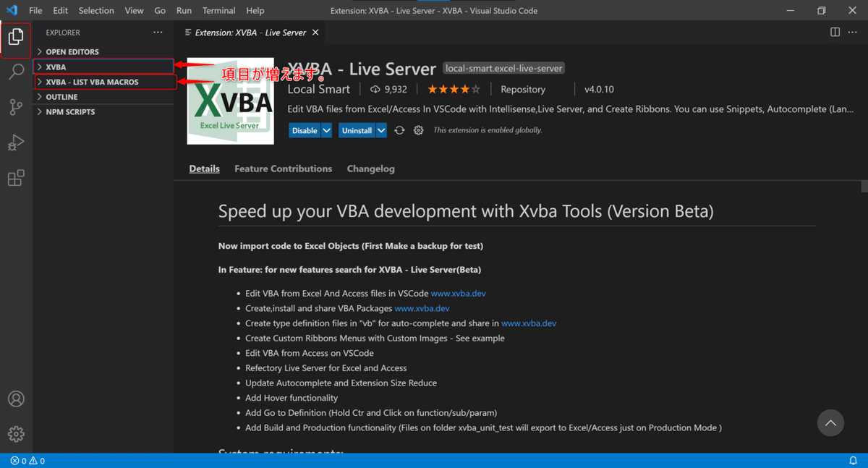The height and width of the screenshot is (468, 868).
Task: Click the VS Code logo icon
Action: click(x=12, y=11)
